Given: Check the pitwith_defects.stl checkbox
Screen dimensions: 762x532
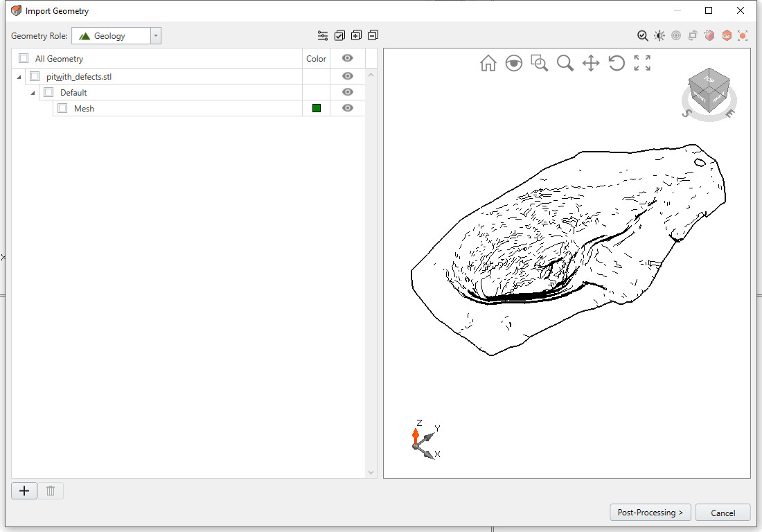Looking at the screenshot, I should tap(35, 76).
